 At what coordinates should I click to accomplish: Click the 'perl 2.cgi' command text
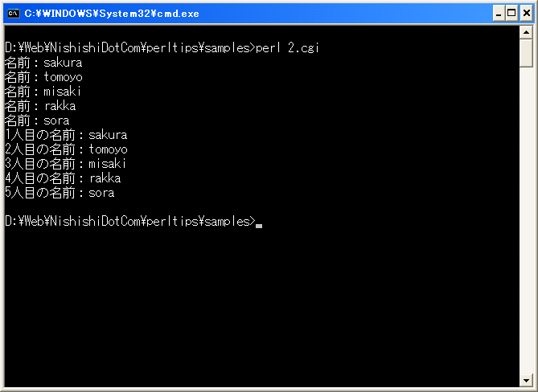287,48
